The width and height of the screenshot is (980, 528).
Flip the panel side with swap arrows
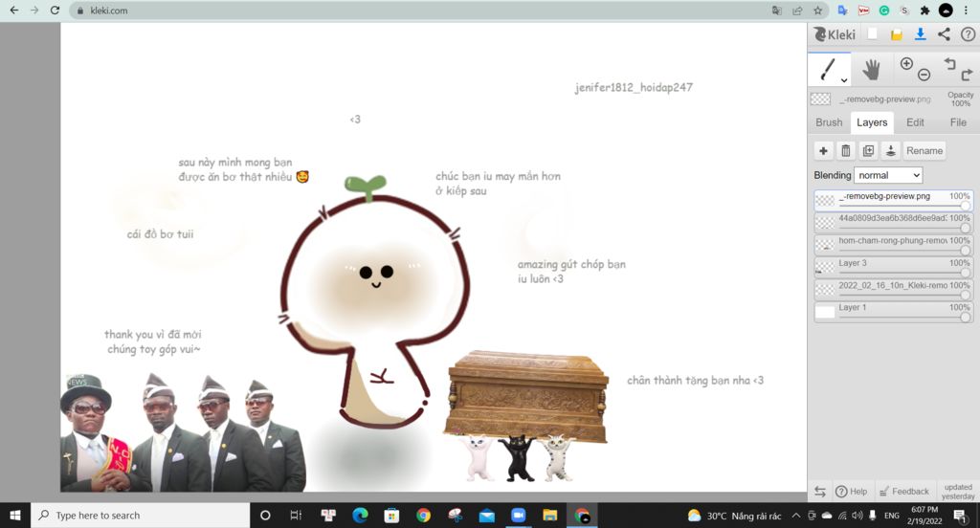coord(820,492)
